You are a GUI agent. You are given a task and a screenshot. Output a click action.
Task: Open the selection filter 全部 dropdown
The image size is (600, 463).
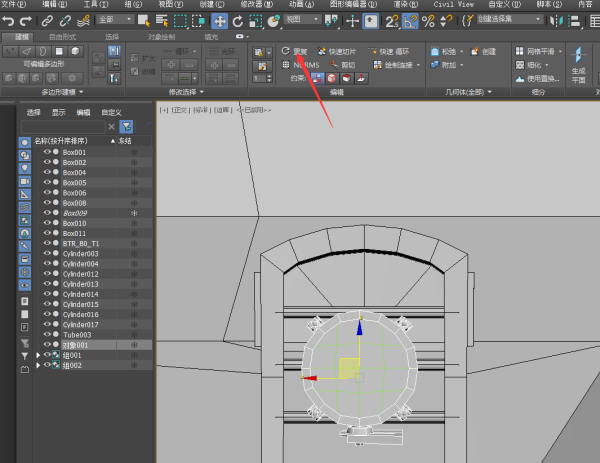click(115, 19)
